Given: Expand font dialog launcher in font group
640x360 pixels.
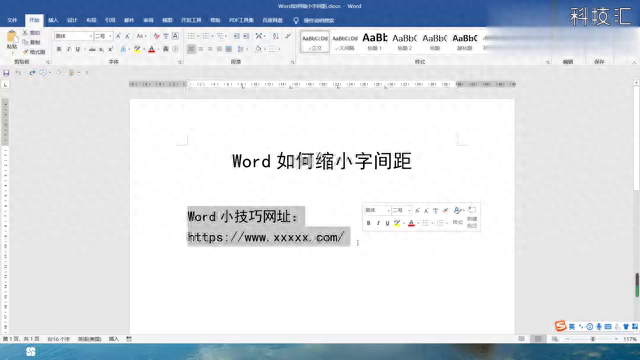Looking at the screenshot, I should (180, 62).
